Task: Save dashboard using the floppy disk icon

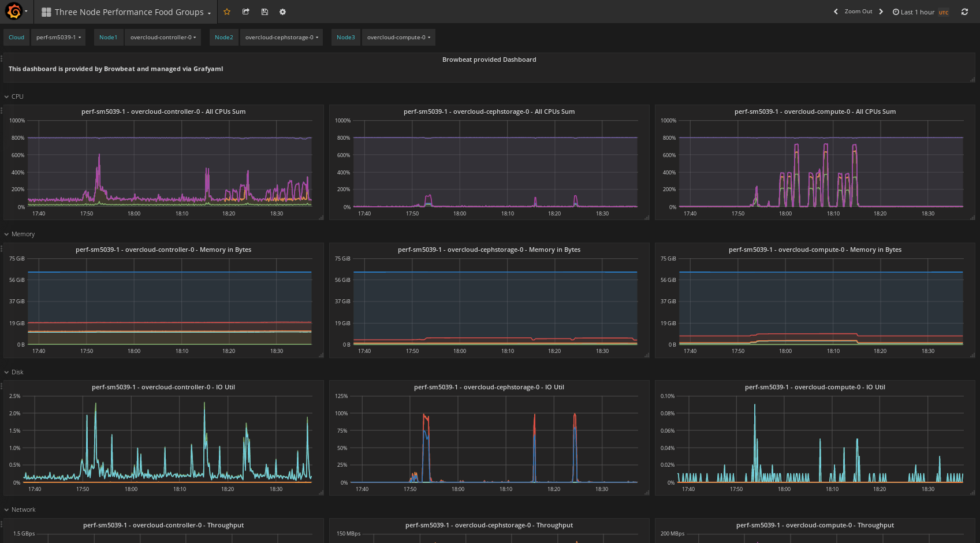Action: click(264, 12)
